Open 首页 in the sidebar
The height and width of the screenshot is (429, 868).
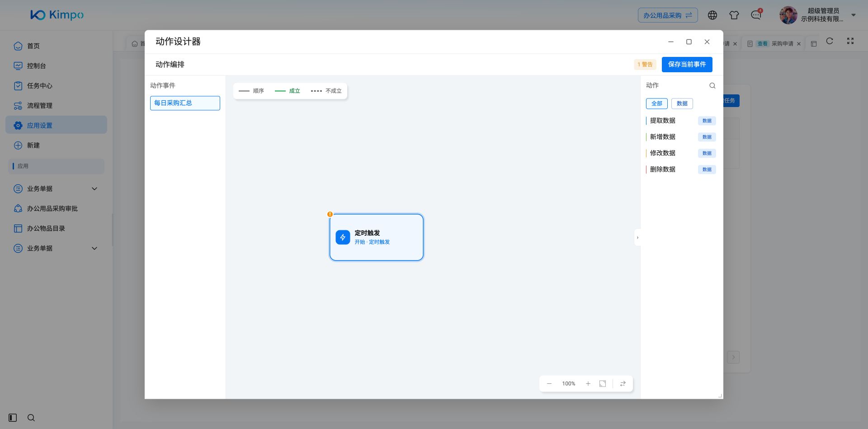(x=56, y=46)
